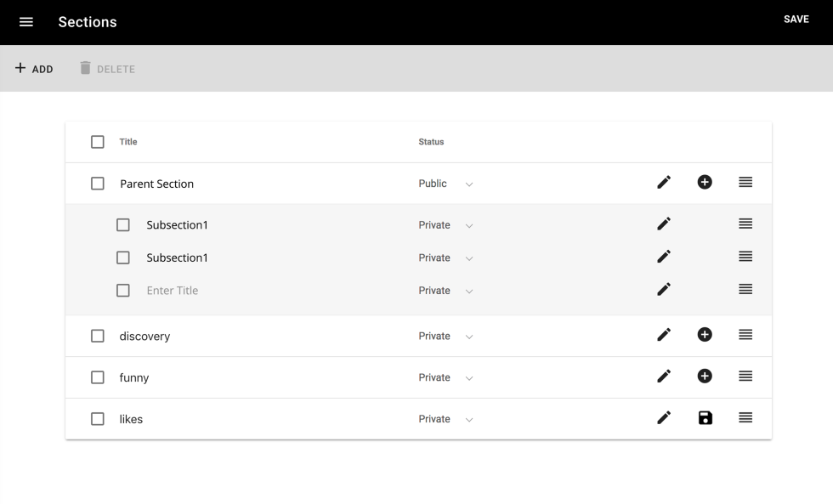
Task: Save the likes row with the floppy disk icon
Action: coord(704,417)
